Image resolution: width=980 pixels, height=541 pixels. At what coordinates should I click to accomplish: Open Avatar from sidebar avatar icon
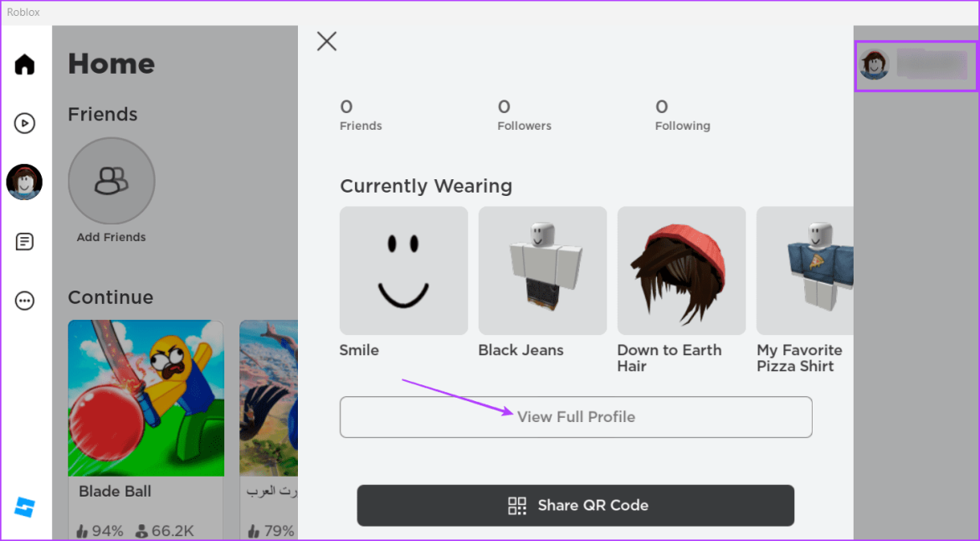tap(25, 182)
